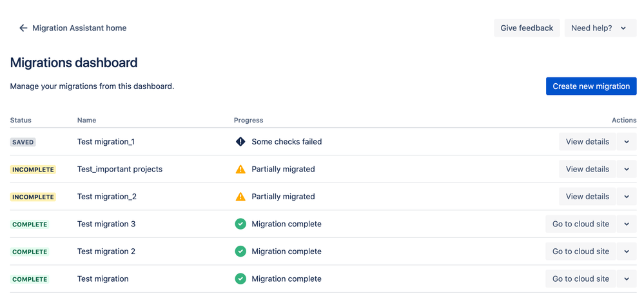Screen dimensions: 644x296
Task: Open the actions chevron for Test_important projects
Action: [627, 169]
